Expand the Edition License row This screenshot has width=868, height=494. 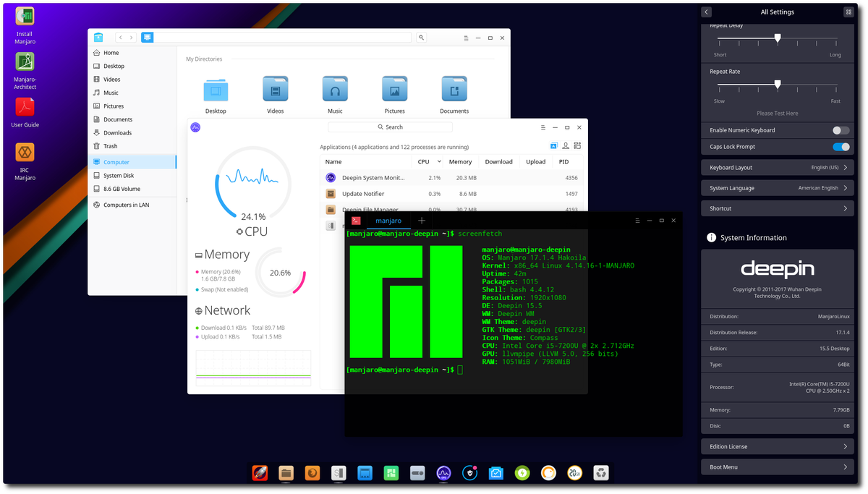click(x=777, y=446)
